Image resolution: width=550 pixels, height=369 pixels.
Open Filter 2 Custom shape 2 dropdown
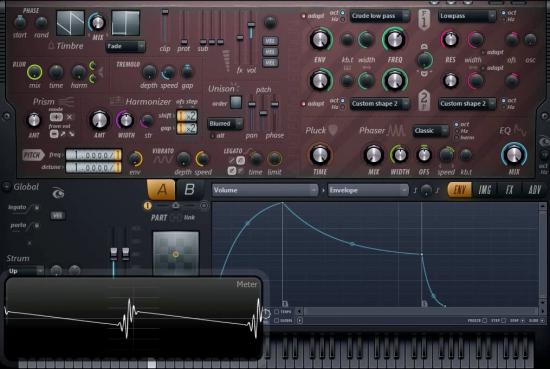click(x=380, y=104)
